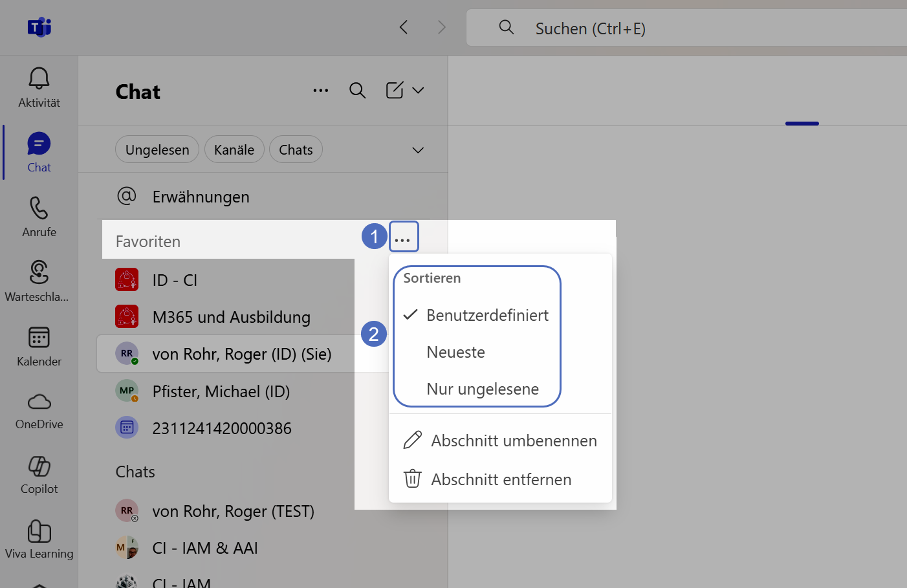The image size is (907, 588).
Task: Click the magnifier icon in search bar
Action: (507, 27)
